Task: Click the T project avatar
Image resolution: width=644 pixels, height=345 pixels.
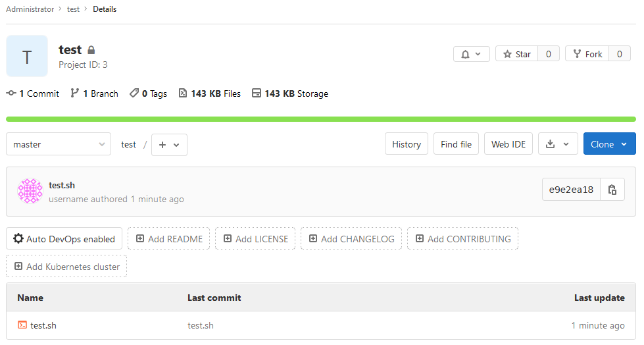Action: [27, 57]
